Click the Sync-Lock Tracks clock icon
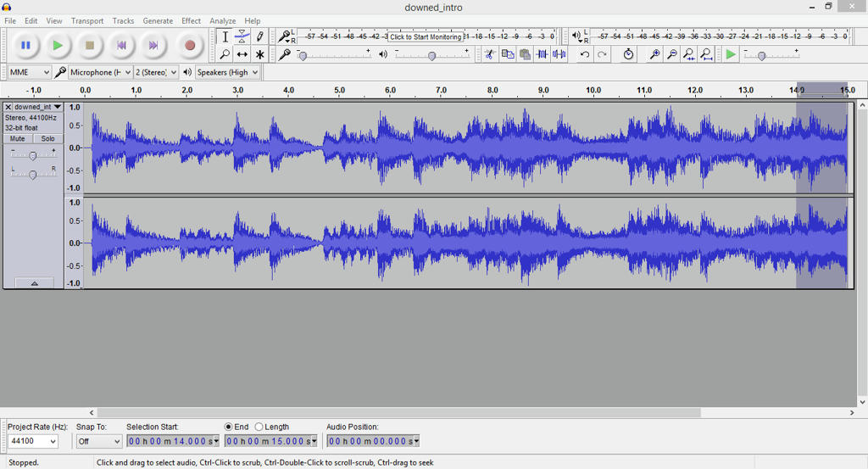Screen dimensions: 868x469 (628, 54)
